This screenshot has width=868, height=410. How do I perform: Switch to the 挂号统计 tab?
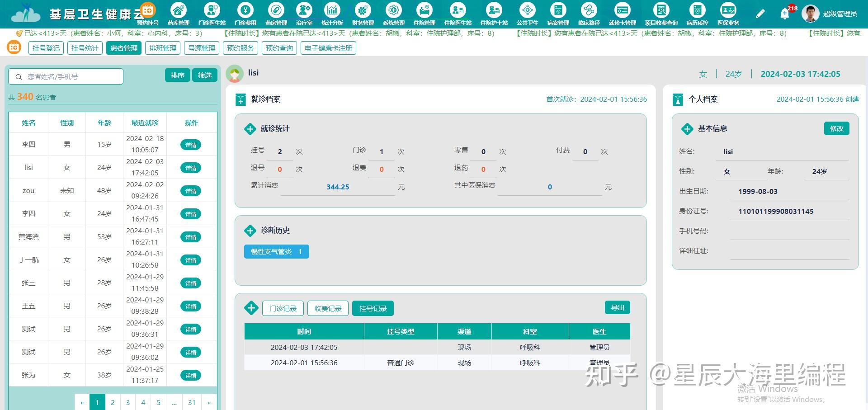coord(85,47)
